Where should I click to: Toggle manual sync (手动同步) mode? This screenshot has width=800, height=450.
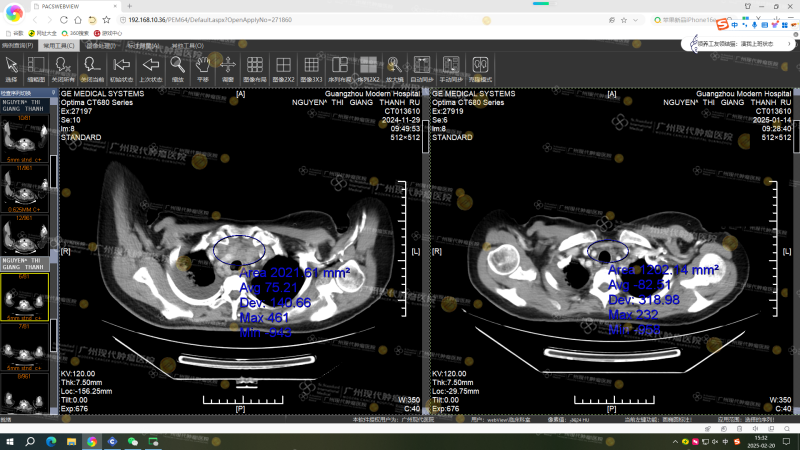(x=453, y=66)
